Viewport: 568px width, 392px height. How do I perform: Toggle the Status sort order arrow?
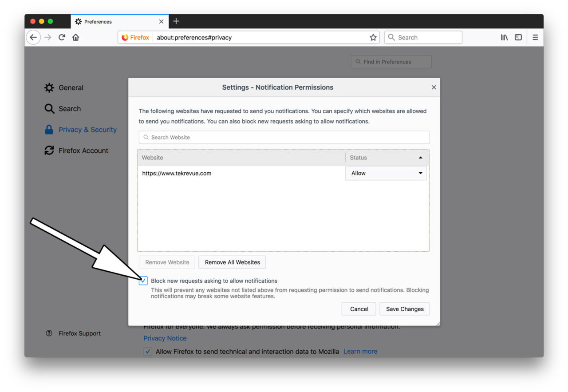click(420, 157)
